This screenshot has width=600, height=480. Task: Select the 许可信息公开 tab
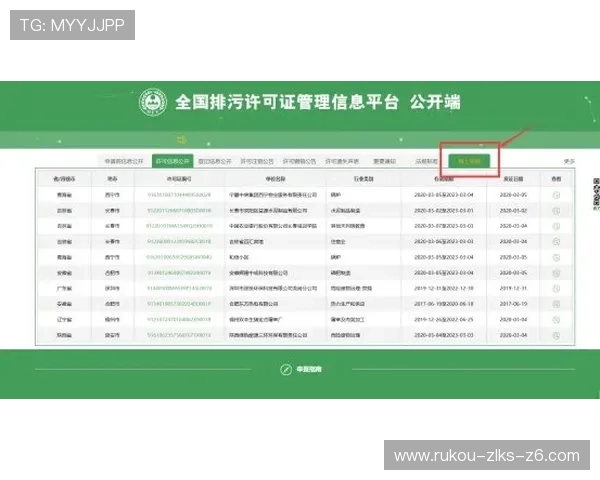(x=173, y=161)
